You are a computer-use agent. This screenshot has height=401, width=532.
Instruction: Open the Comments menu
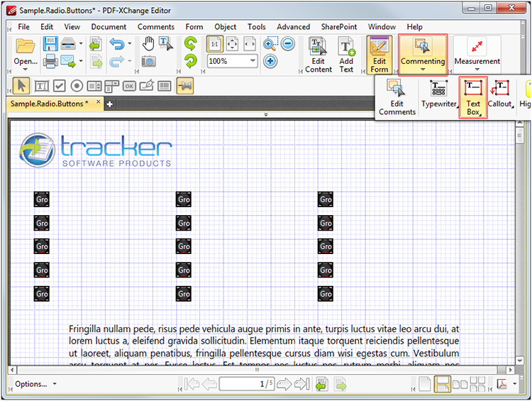click(156, 27)
